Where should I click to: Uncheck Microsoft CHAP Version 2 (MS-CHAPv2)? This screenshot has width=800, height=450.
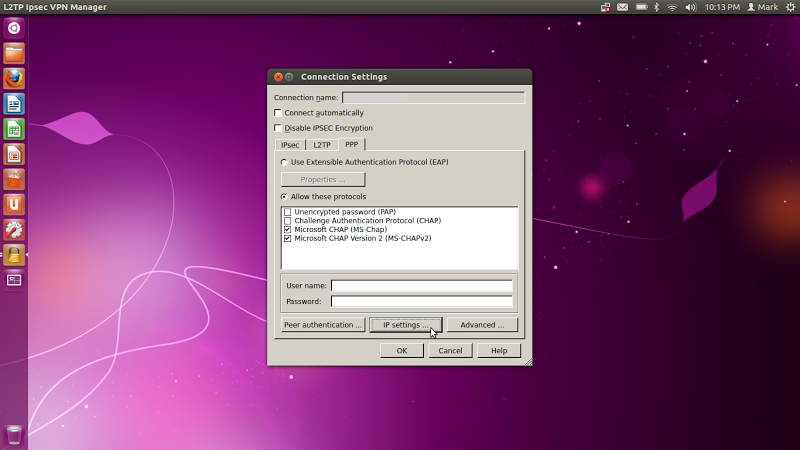coord(288,238)
